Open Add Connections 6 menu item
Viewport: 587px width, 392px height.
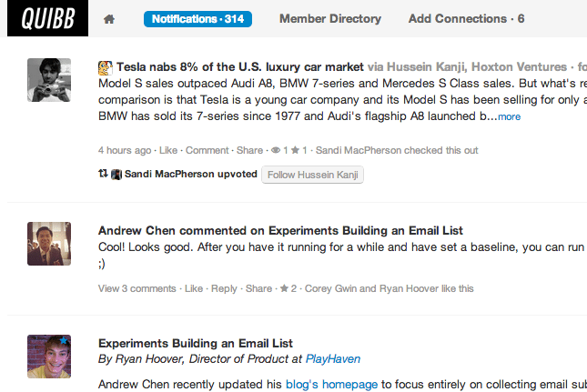[467, 19]
